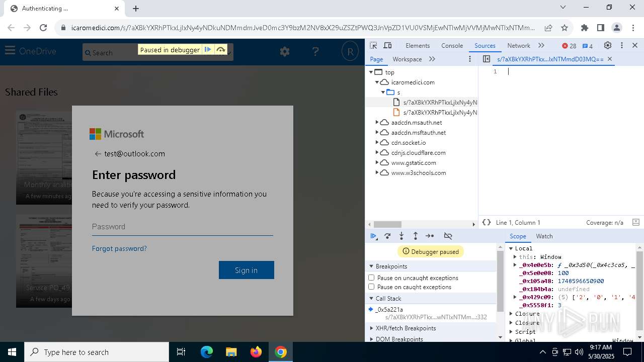
Task: Open DevTools customize menu (three dots)
Action: (622, 45)
